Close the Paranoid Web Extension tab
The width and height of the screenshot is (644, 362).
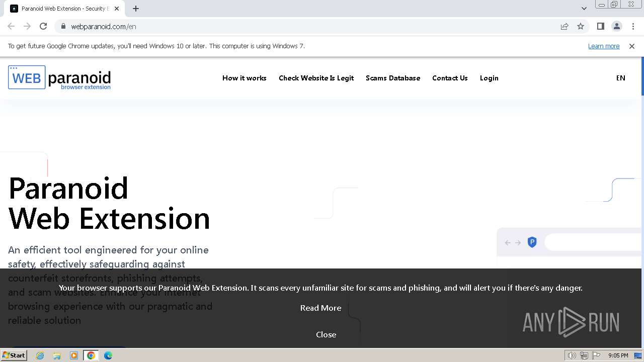(117, 9)
